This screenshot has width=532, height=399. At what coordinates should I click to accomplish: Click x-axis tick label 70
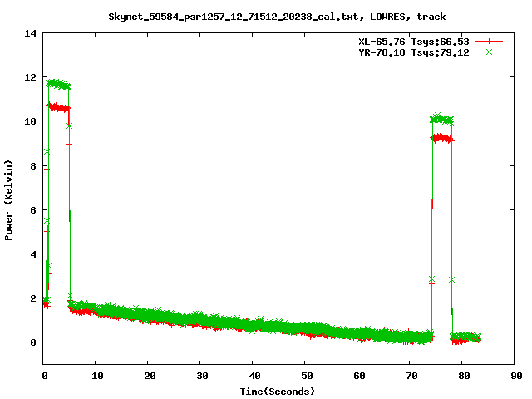click(411, 376)
